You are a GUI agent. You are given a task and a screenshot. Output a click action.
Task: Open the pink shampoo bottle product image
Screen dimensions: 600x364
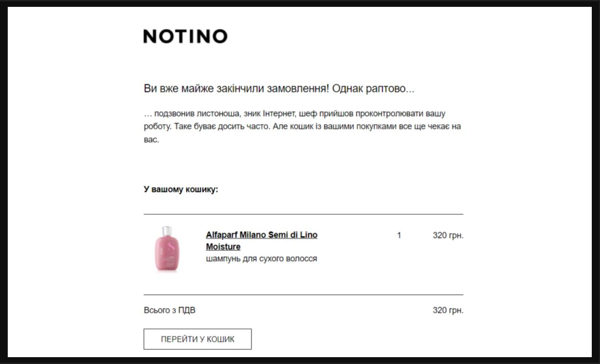167,249
